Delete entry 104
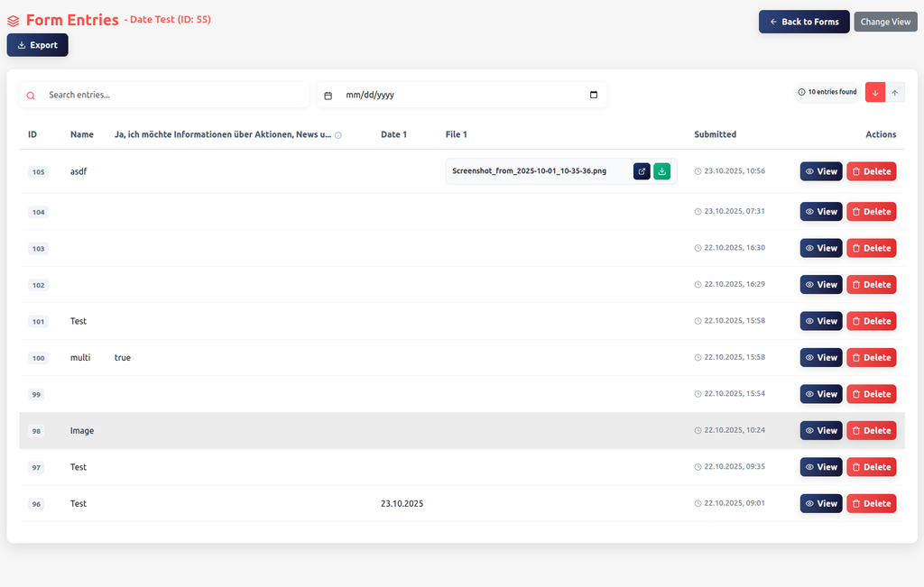This screenshot has width=924, height=587. [x=871, y=211]
